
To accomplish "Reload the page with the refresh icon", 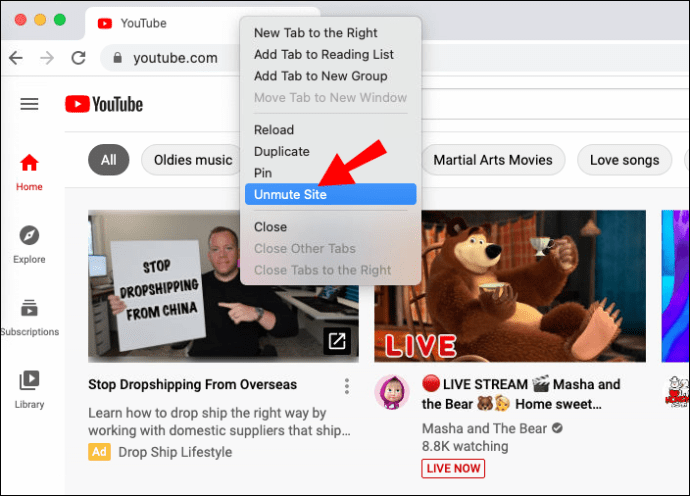I will pos(78,58).
